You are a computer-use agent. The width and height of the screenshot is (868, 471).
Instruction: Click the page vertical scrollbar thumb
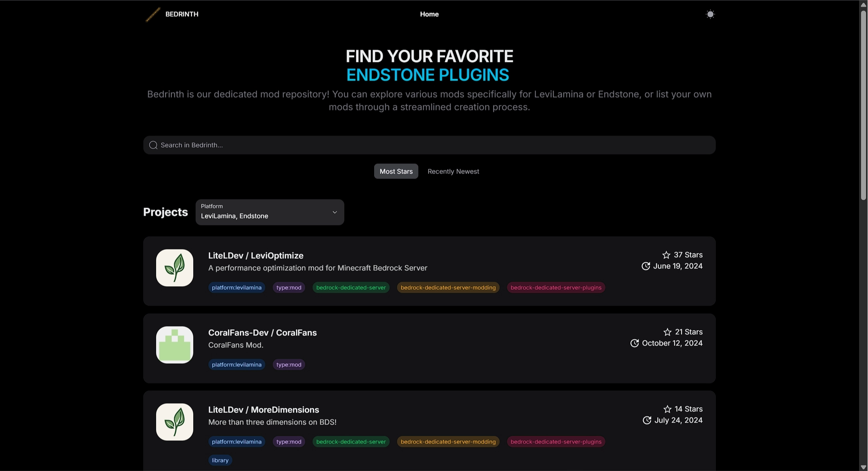[x=863, y=105]
